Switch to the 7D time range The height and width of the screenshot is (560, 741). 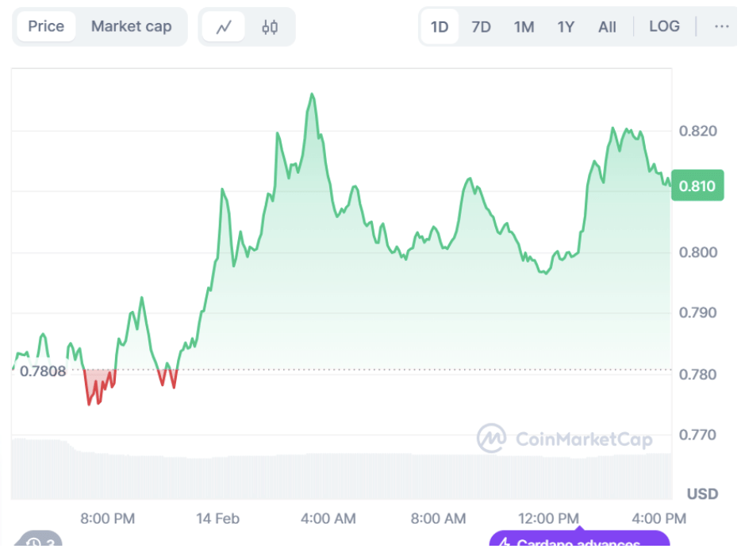[x=481, y=27]
